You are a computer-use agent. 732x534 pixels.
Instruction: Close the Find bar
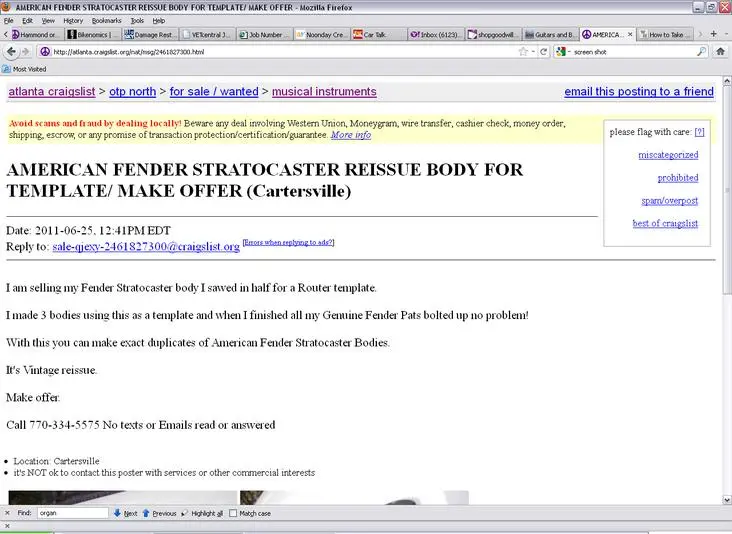(7, 513)
